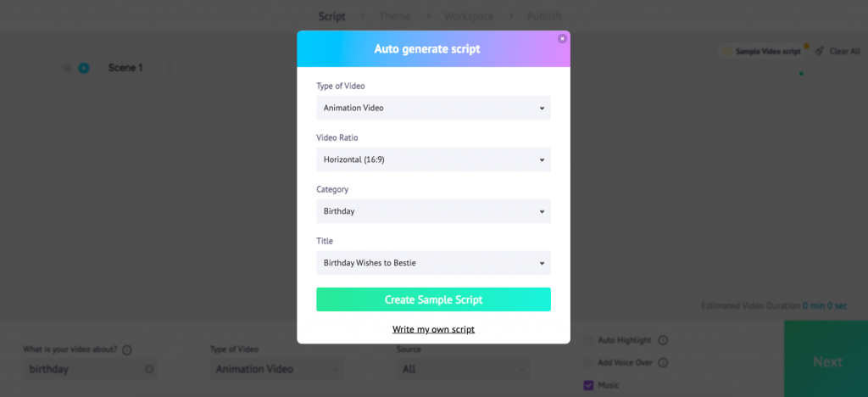Open the Category Birthday dropdown
This screenshot has height=397, width=868.
click(x=433, y=211)
